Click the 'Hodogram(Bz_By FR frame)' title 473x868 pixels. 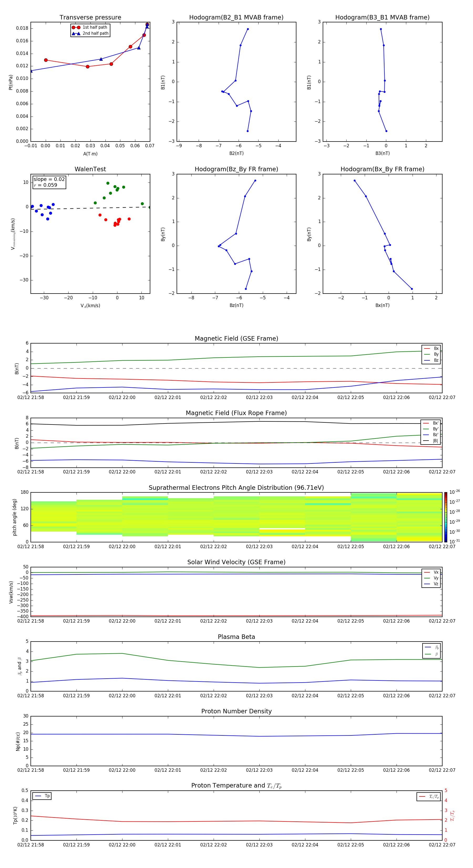point(236,169)
